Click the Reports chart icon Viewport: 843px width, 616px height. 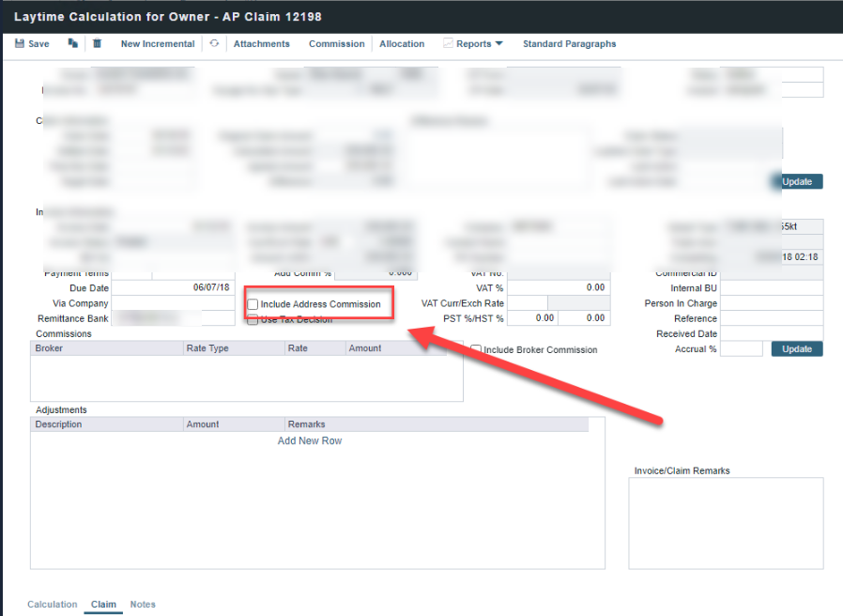point(448,44)
